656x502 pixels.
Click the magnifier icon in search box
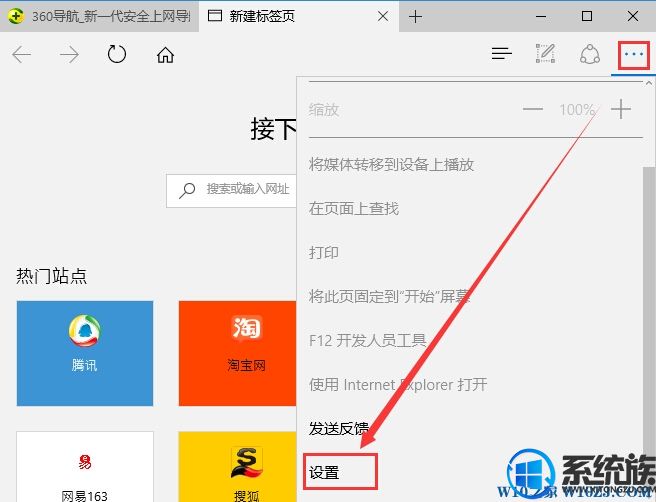[x=187, y=190]
